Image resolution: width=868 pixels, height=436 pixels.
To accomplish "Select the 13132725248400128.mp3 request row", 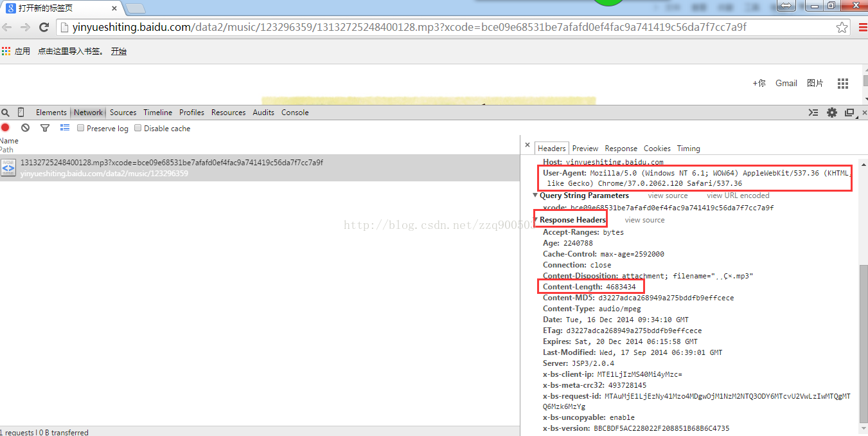I will coord(260,168).
